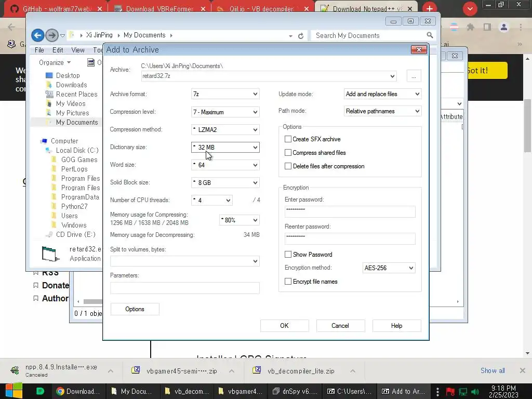This screenshot has width=532, height=399.
Task: Click Cancel in Add to Archive
Action: coord(340,326)
